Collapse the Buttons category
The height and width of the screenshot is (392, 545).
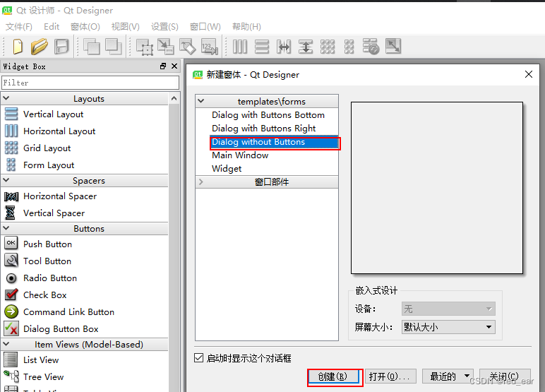pos(6,228)
